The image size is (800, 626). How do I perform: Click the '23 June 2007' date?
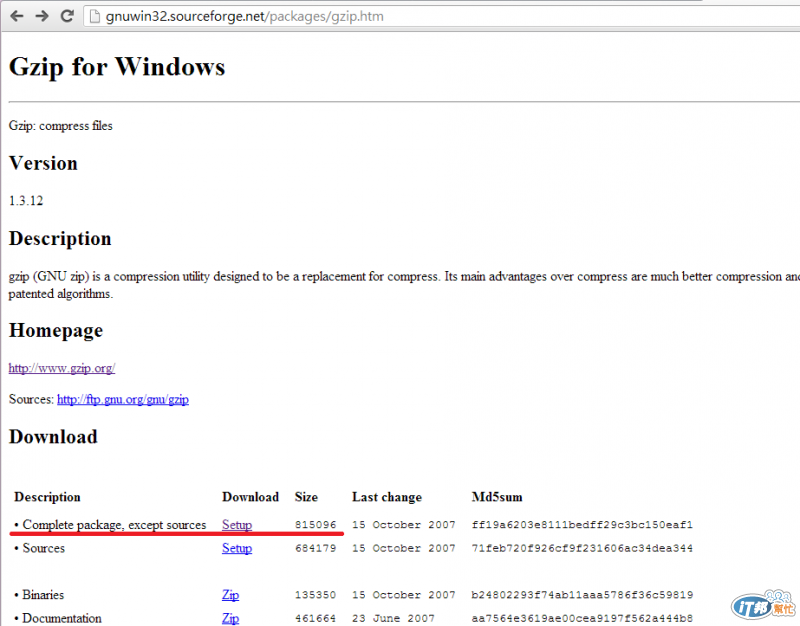click(393, 618)
